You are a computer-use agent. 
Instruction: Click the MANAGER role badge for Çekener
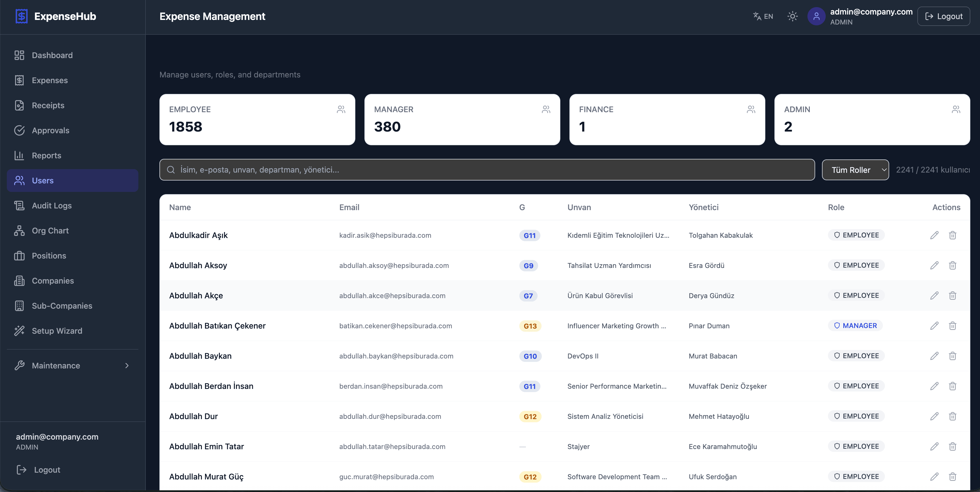point(855,326)
